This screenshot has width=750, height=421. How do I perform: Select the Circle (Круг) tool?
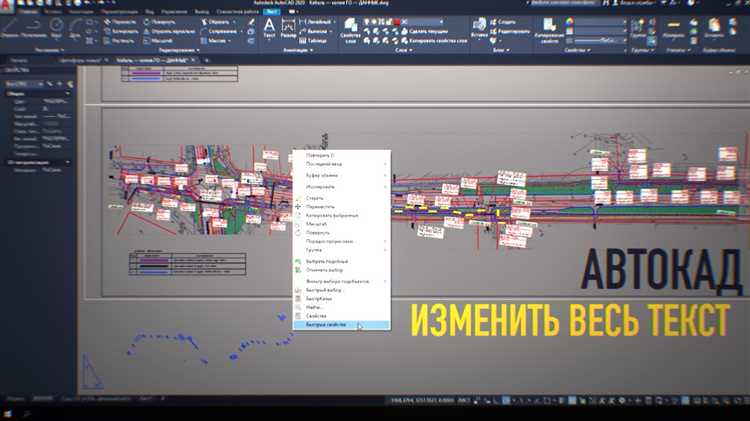(56, 28)
